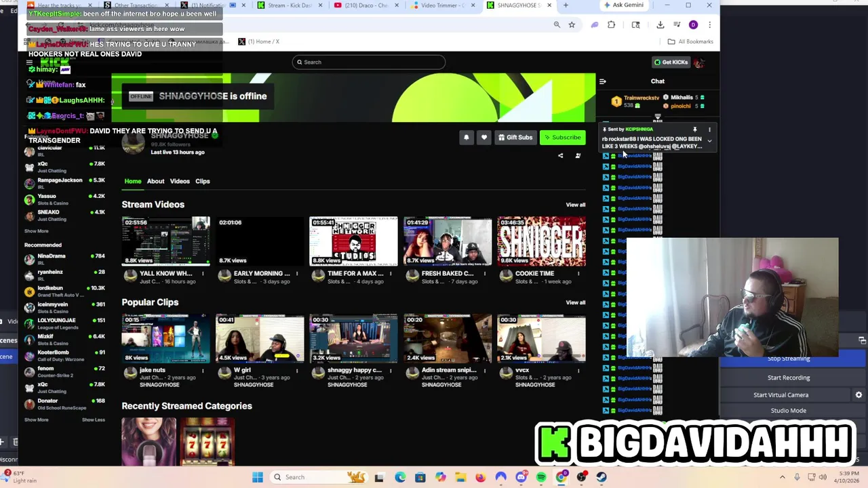Click the notification bell on SHNAGGYHOSE channel
This screenshot has width=868, height=488.
click(466, 138)
